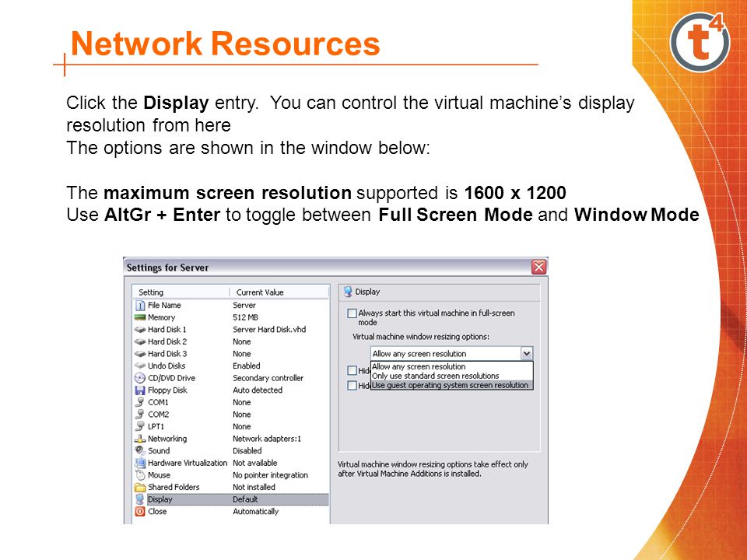This screenshot has height=560, width=747.
Task: Click the 'Not available' value
Action: [x=255, y=463]
